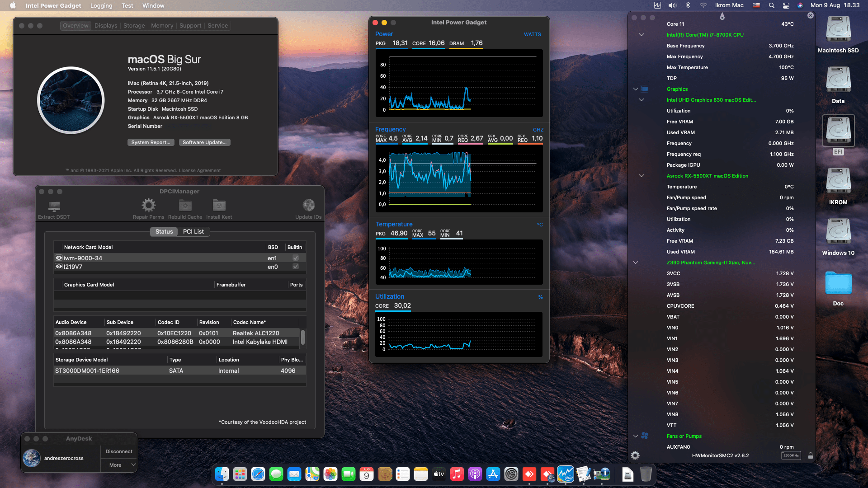Open Test menu in menu bar

click(127, 5)
